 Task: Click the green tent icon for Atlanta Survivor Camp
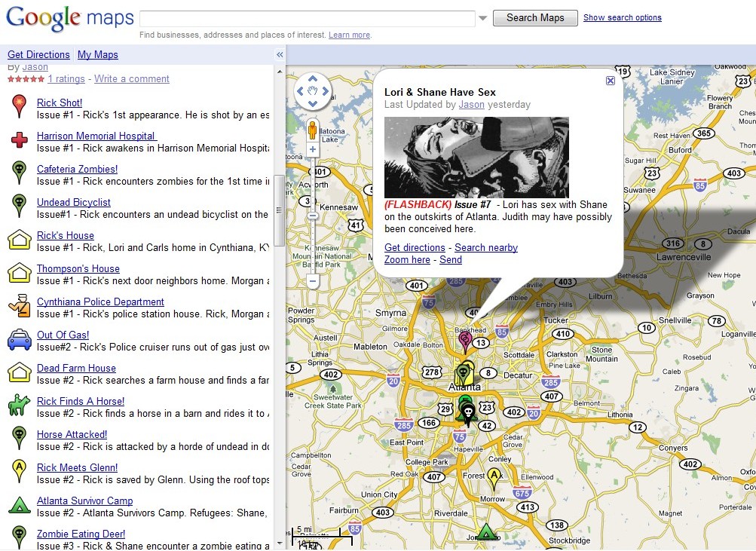(20, 505)
